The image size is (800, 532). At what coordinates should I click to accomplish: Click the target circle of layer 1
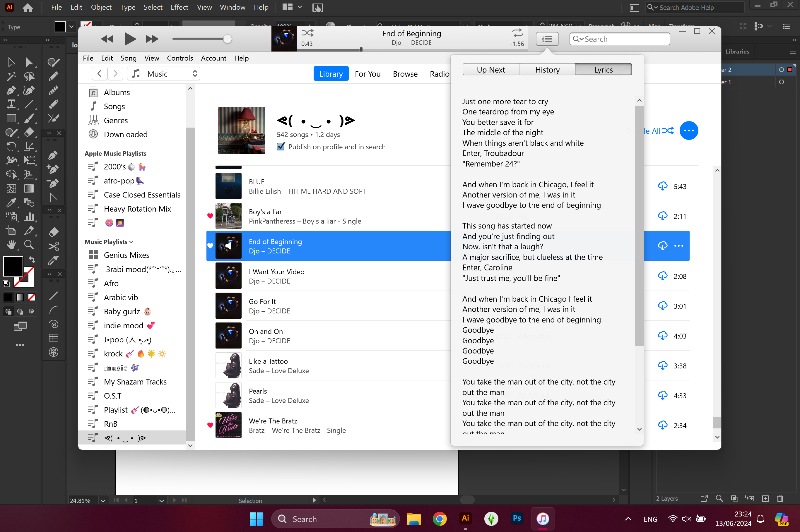coord(781,82)
